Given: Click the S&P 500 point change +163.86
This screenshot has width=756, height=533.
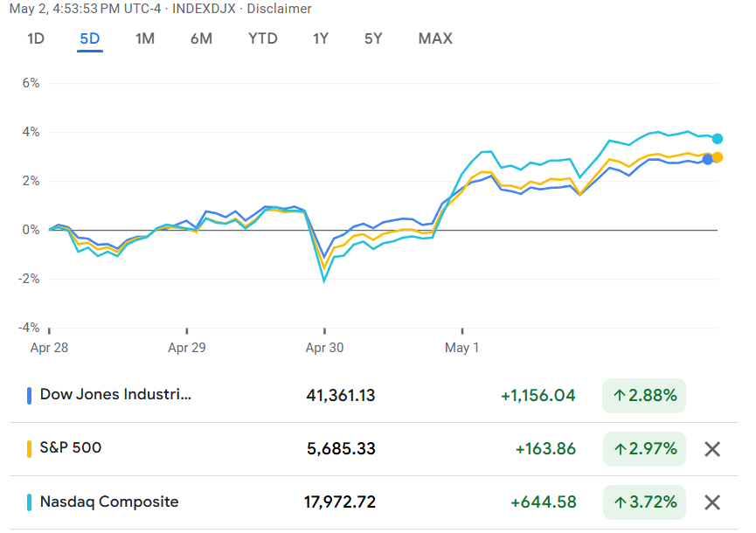Looking at the screenshot, I should (x=545, y=449).
